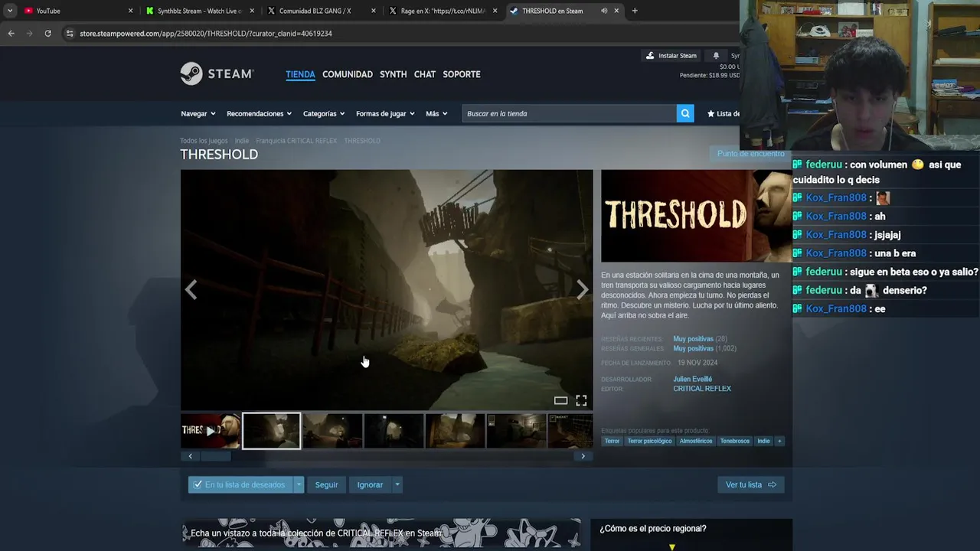Expand the Ignorar options dropdown arrow

(x=397, y=484)
